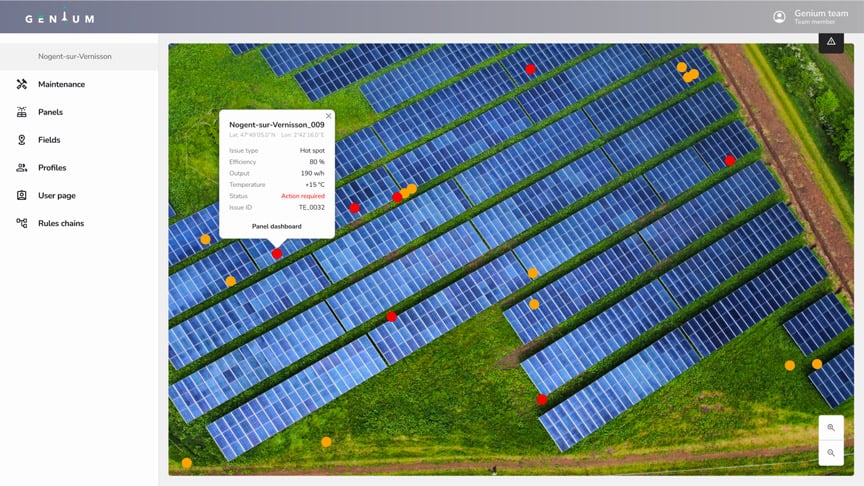The width and height of the screenshot is (864, 486).
Task: Open the Maintenance menu item
Action: [x=61, y=84]
